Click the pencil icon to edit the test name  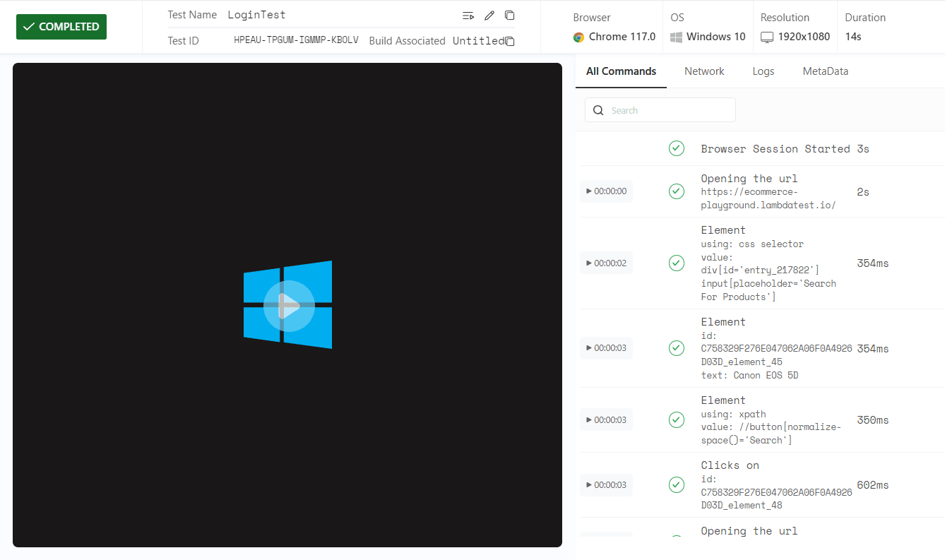[x=489, y=15]
